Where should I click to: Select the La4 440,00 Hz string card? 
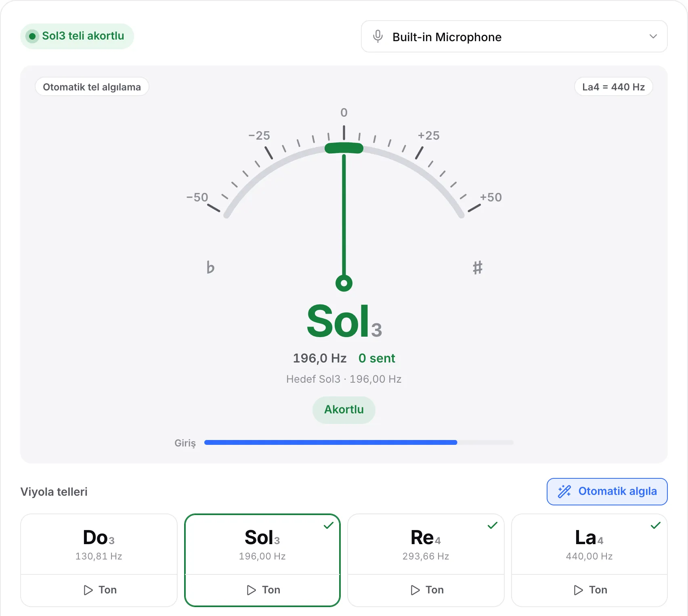[589, 544]
